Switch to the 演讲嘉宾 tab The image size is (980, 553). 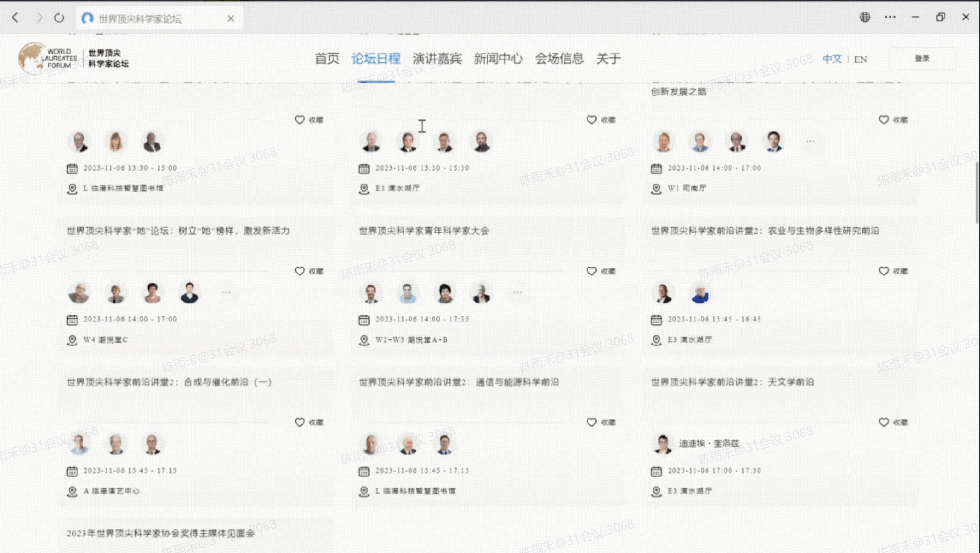point(437,59)
